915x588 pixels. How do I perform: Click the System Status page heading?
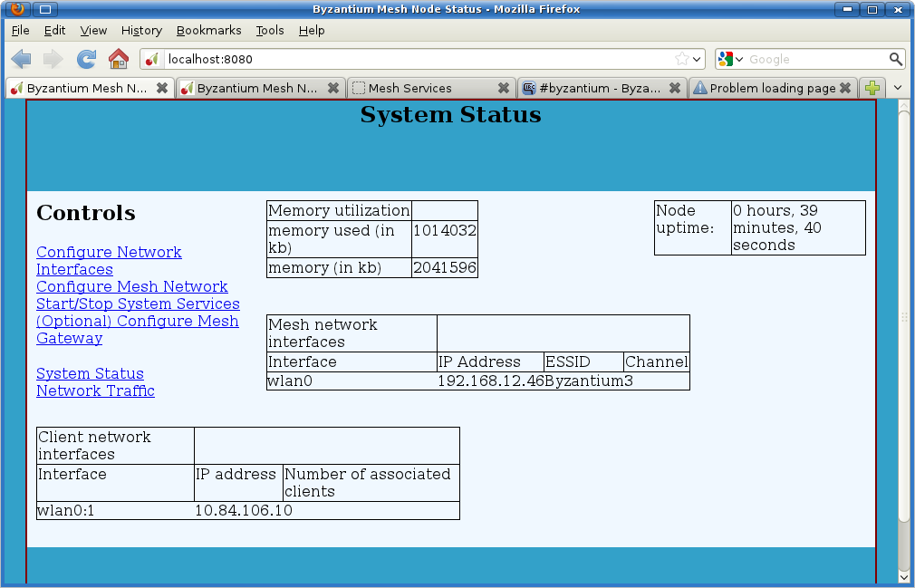(x=450, y=114)
